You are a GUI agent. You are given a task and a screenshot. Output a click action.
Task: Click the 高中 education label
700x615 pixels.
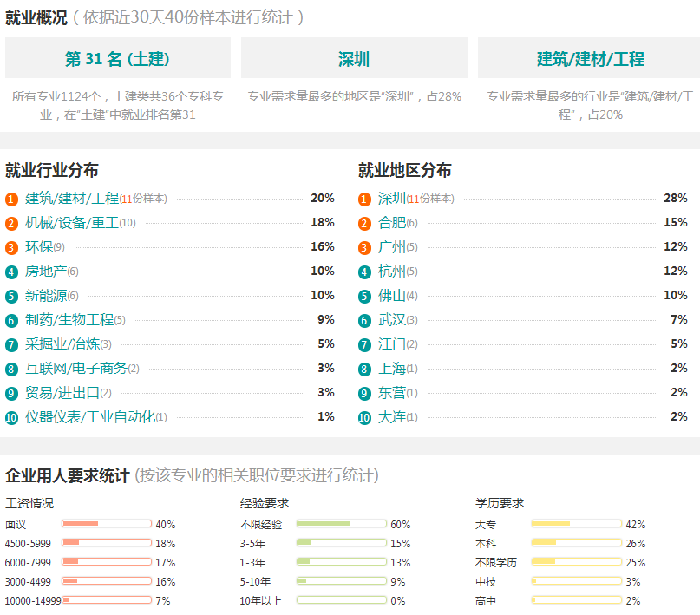coord(486,601)
